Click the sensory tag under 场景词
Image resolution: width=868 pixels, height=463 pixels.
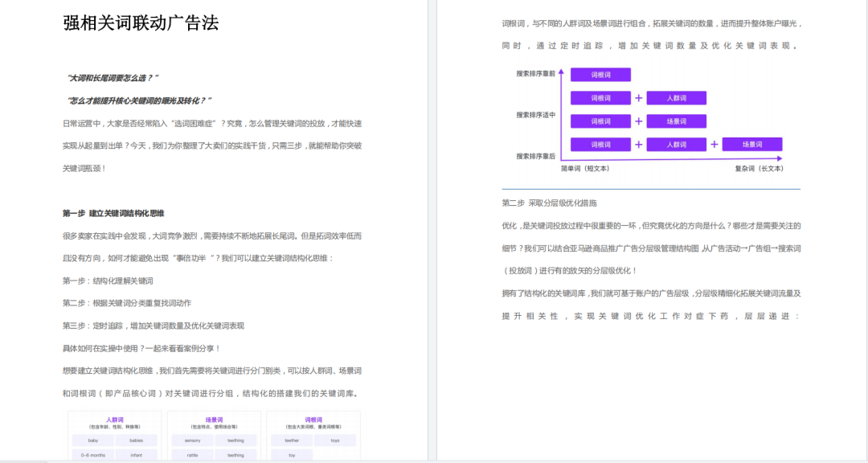pos(191,440)
